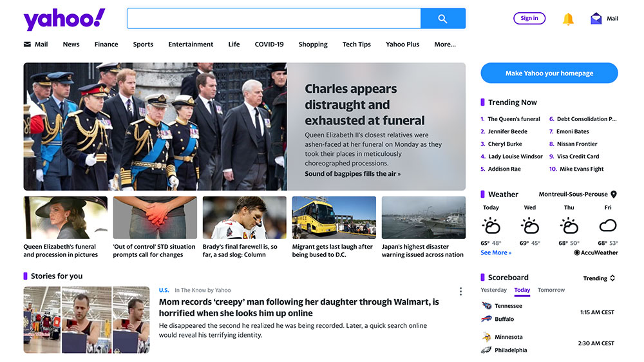Image resolution: width=644 pixels, height=362 pixels.
Task: Click trending topic The Queen's funeral
Action: tap(514, 119)
